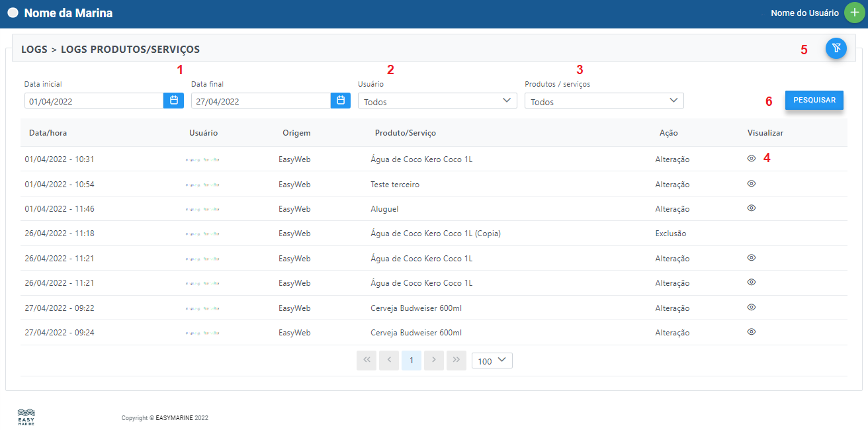868x430 pixels.
Task: Click the EasyMarine logo in the footer
Action: tap(26, 417)
